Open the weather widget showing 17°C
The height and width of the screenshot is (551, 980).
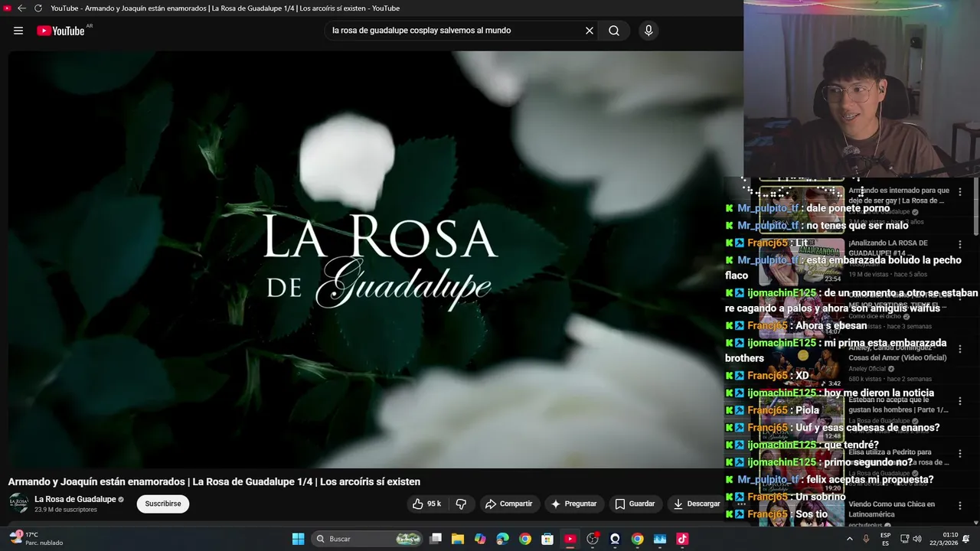pyautogui.click(x=37, y=539)
